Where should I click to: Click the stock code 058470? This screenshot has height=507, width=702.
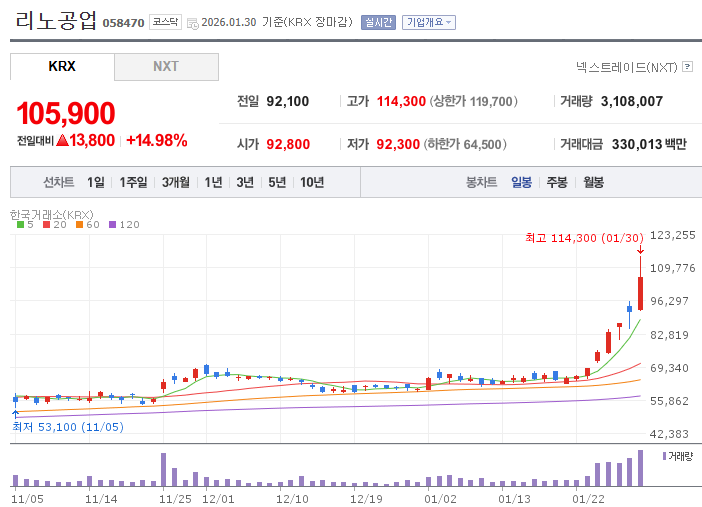pyautogui.click(x=124, y=23)
